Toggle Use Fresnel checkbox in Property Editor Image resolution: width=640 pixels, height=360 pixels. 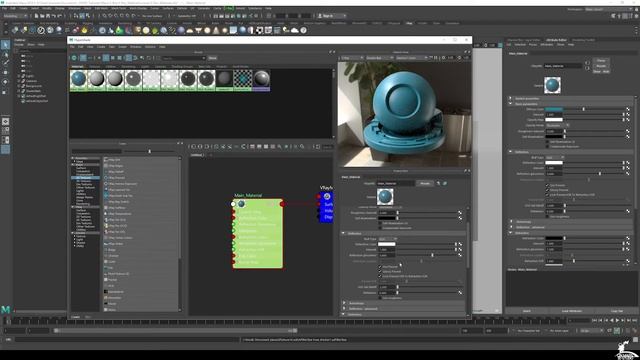coord(380,267)
